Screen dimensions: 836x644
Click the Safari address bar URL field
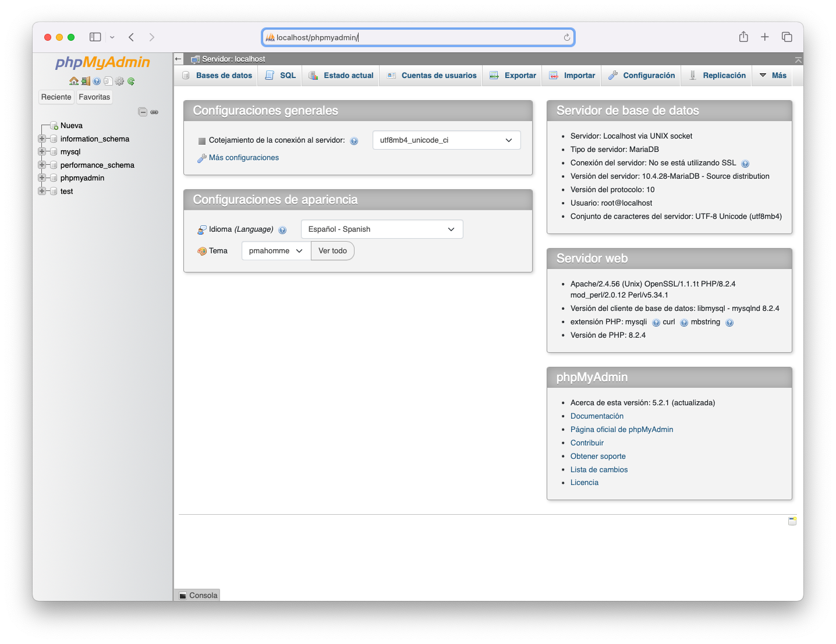click(x=416, y=37)
